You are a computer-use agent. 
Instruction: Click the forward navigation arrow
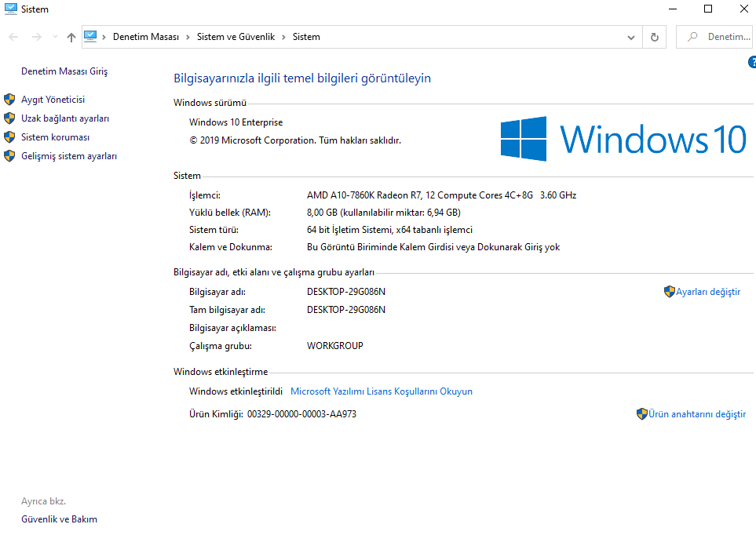37,37
